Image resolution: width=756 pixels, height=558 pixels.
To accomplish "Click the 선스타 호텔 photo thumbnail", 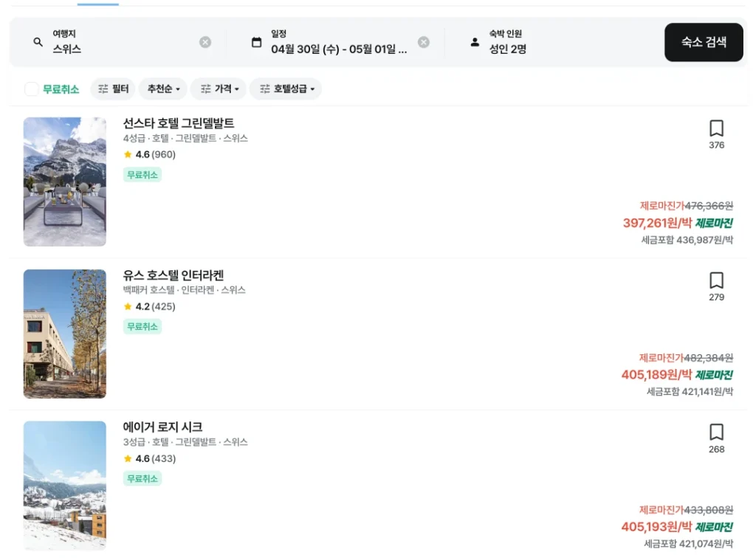I will click(64, 182).
